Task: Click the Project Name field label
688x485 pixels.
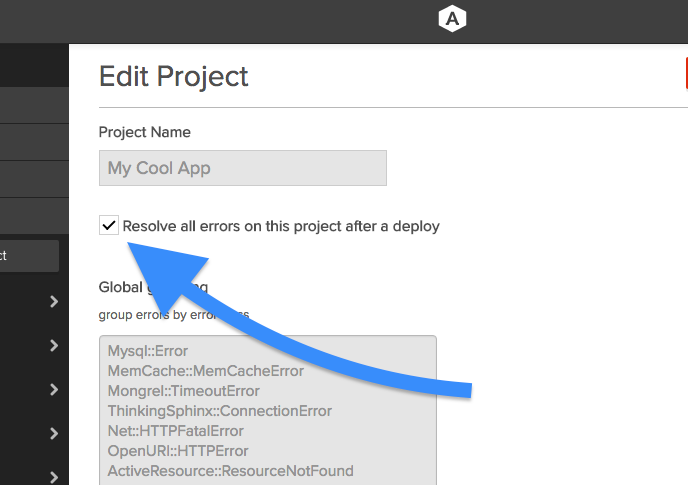Action: 144,132
